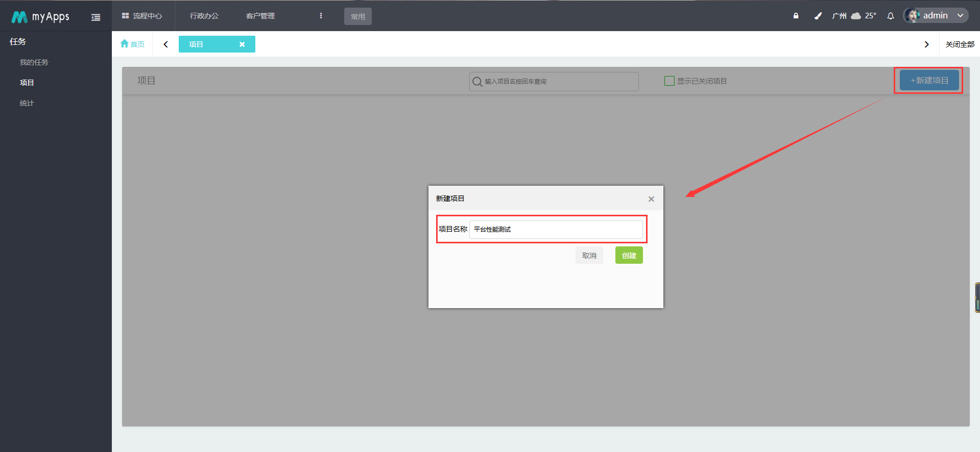Click the 项目名称 text input
This screenshot has height=452, width=980.
coord(556,229)
